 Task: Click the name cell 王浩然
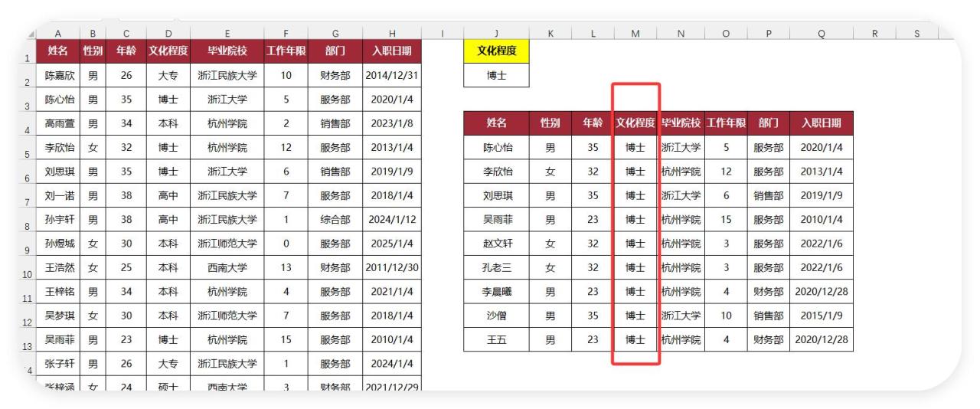tap(58, 267)
